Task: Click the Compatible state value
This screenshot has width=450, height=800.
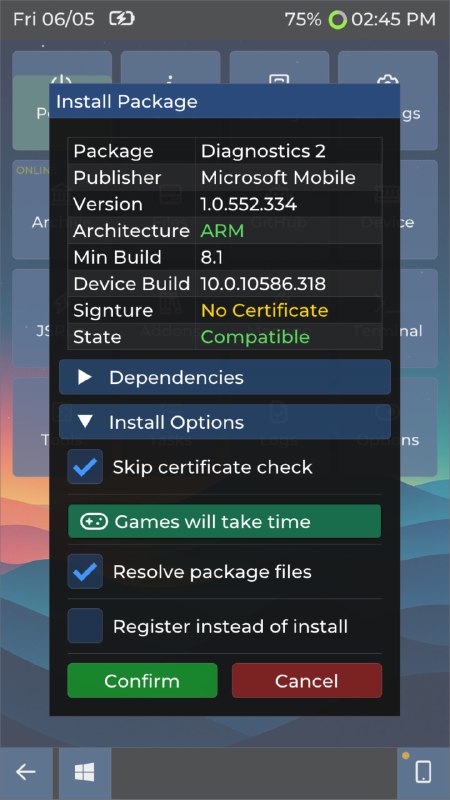Action: [x=255, y=337]
